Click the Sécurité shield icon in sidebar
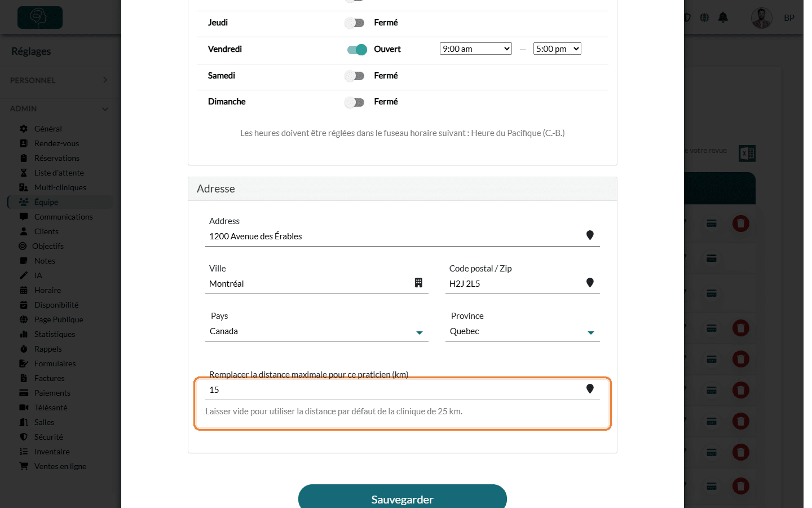 pyautogui.click(x=24, y=437)
